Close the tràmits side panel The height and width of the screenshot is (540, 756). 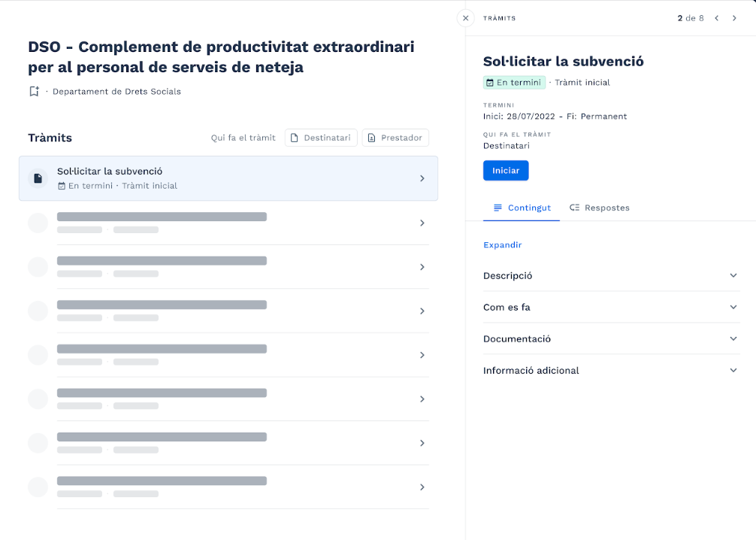[x=465, y=18]
